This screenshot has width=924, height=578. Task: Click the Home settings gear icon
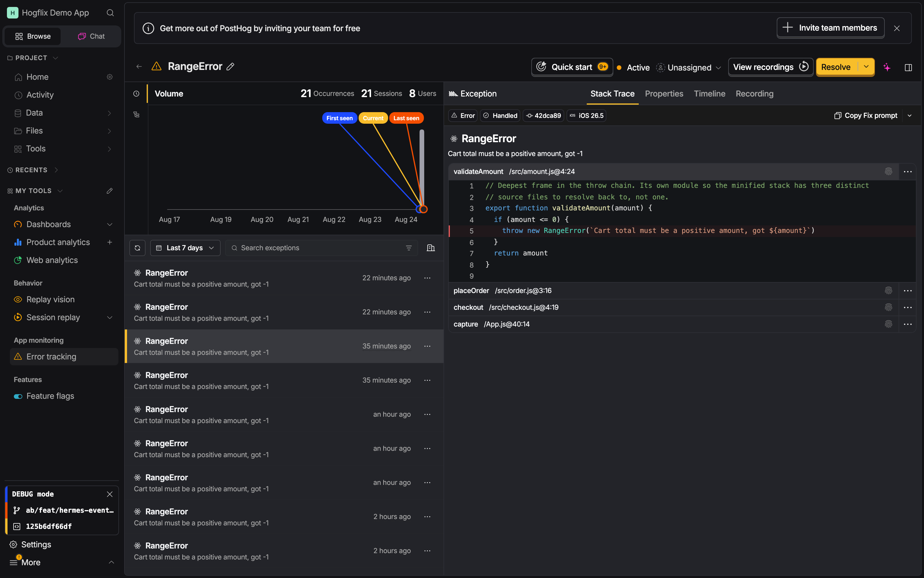click(x=110, y=77)
